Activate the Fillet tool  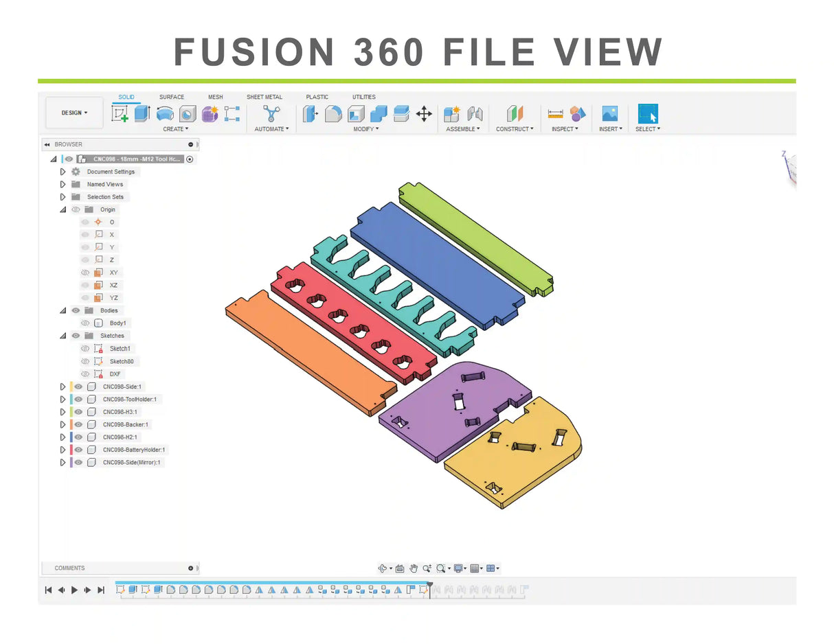(x=333, y=114)
